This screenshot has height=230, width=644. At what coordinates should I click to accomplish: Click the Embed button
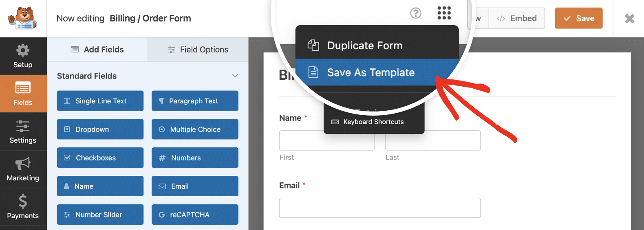click(x=516, y=18)
